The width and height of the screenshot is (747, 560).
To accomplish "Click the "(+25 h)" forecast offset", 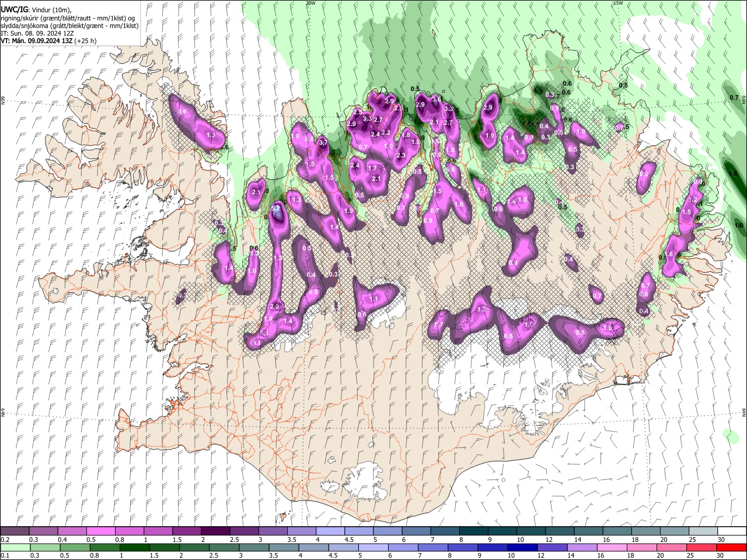I will click(x=86, y=41).
